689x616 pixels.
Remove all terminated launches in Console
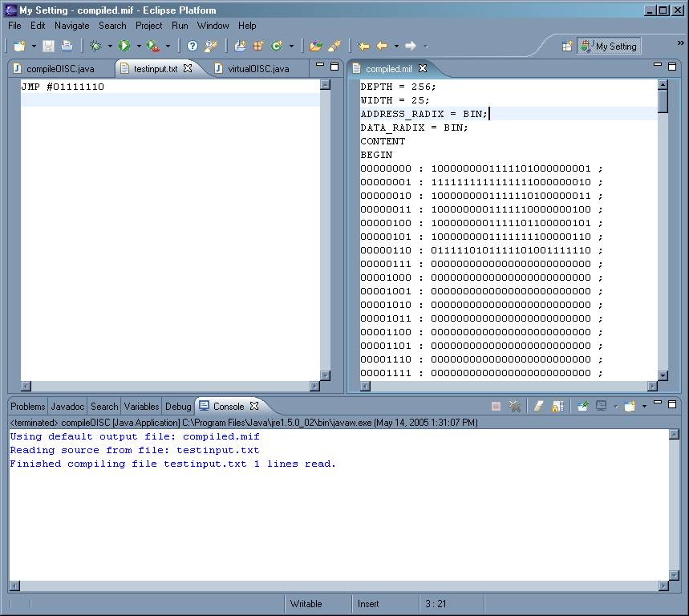coord(515,407)
